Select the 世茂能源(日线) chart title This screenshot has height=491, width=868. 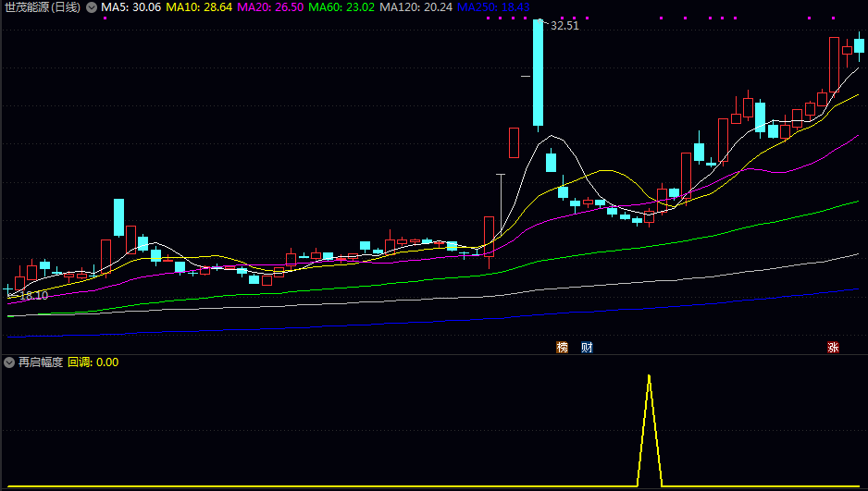pos(42,7)
